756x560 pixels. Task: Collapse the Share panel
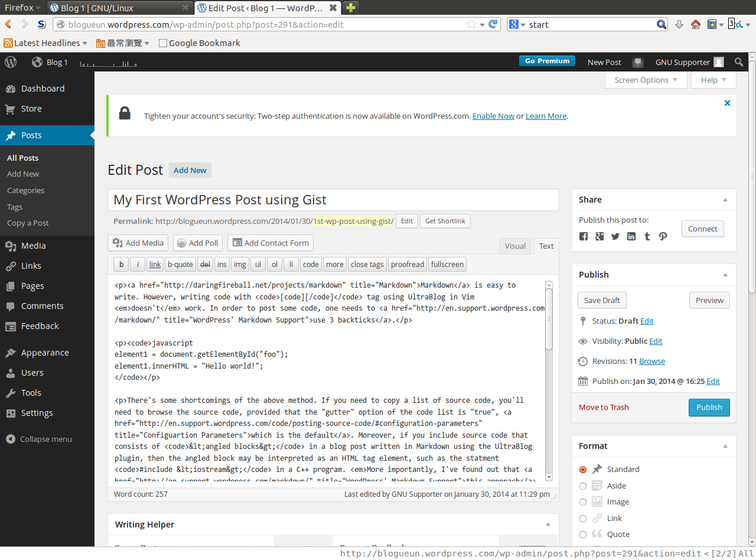tap(725, 200)
